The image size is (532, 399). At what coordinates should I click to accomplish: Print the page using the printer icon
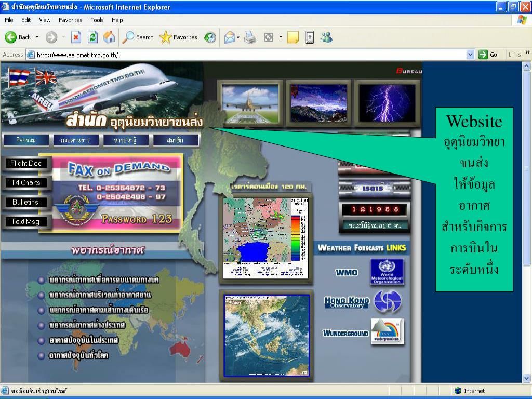pyautogui.click(x=250, y=37)
